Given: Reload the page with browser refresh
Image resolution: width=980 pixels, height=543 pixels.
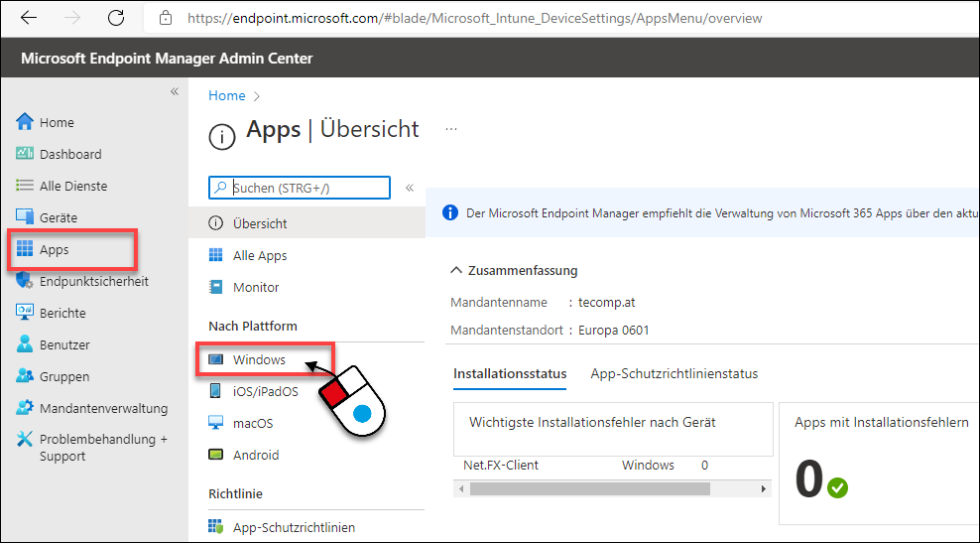Looking at the screenshot, I should [116, 18].
